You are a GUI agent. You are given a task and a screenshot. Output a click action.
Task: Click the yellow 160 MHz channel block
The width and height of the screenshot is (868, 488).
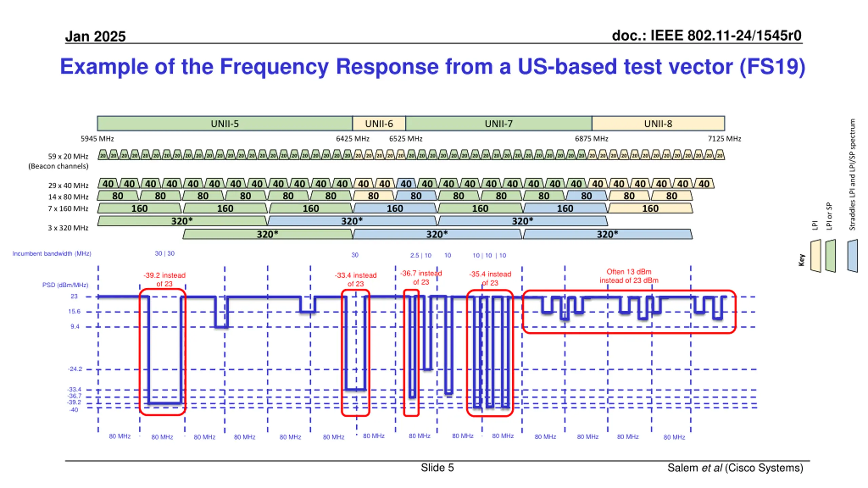(650, 208)
